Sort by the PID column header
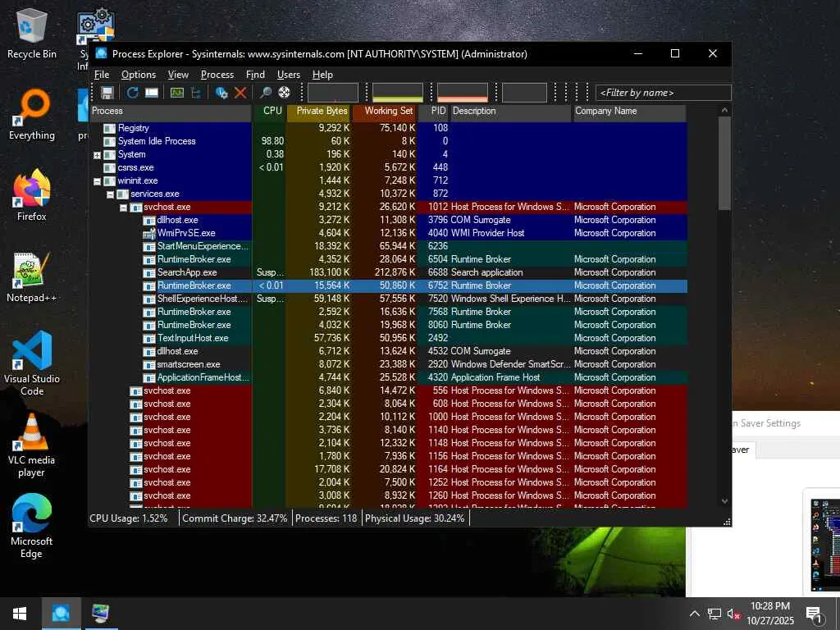840x630 pixels. pyautogui.click(x=433, y=112)
